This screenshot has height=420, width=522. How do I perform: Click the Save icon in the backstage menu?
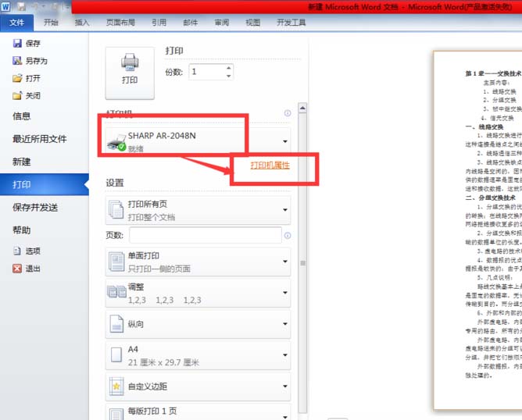[17, 44]
